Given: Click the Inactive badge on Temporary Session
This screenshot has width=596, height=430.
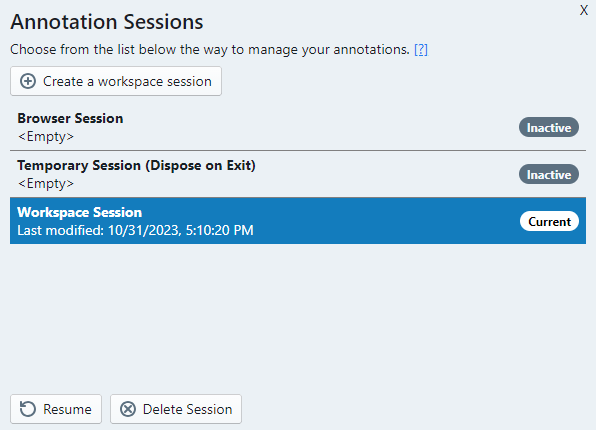Looking at the screenshot, I should coord(549,175).
